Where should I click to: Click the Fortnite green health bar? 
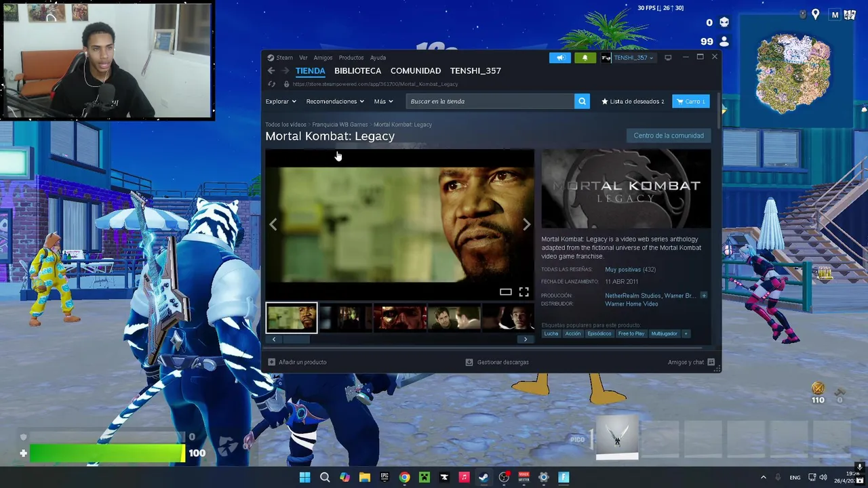tap(107, 453)
